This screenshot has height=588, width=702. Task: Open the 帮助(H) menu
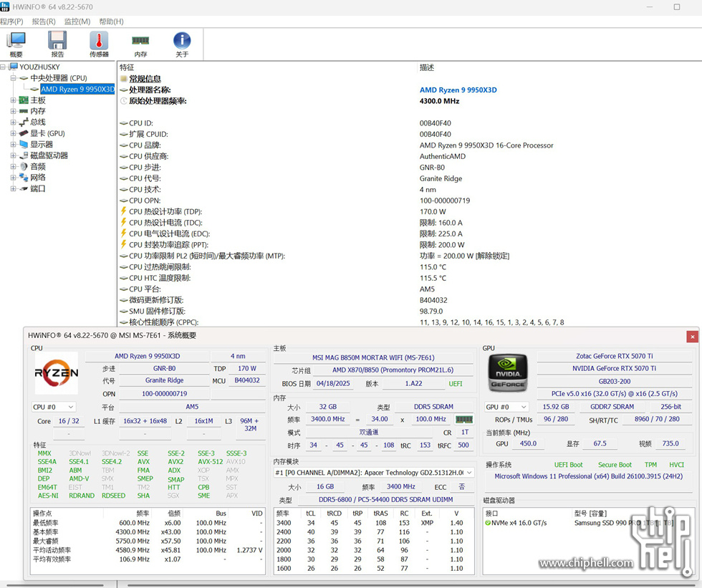click(x=112, y=21)
